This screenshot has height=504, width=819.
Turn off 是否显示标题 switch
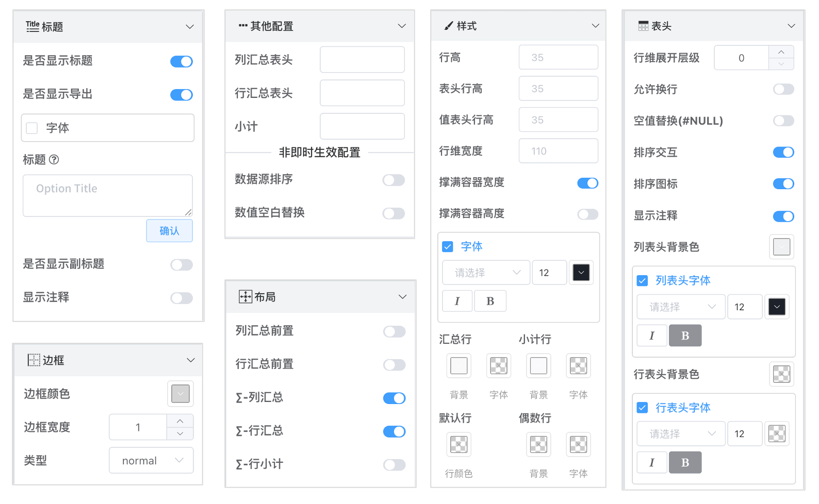(x=182, y=62)
